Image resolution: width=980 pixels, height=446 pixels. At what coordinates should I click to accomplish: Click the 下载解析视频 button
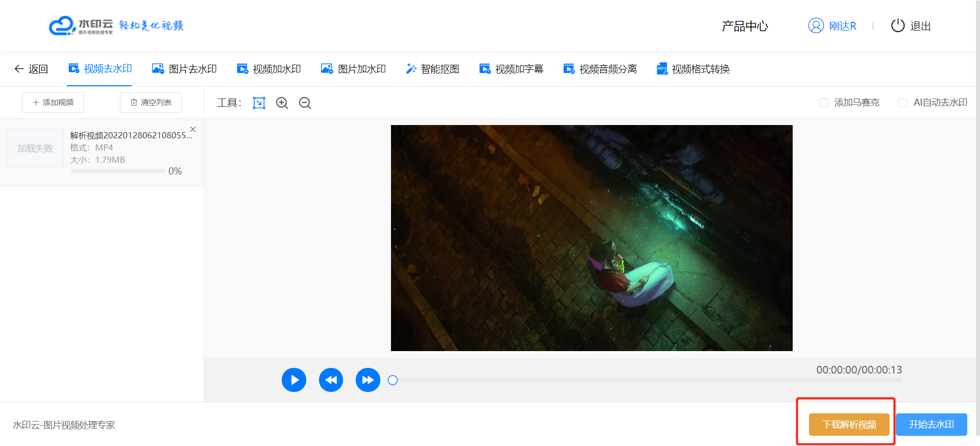(x=849, y=425)
